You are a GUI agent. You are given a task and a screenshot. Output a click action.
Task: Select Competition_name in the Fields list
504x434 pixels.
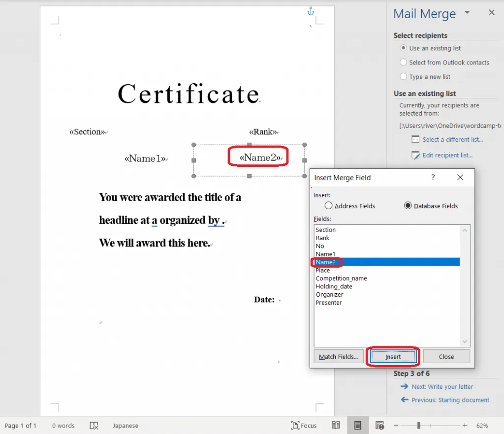(x=341, y=279)
